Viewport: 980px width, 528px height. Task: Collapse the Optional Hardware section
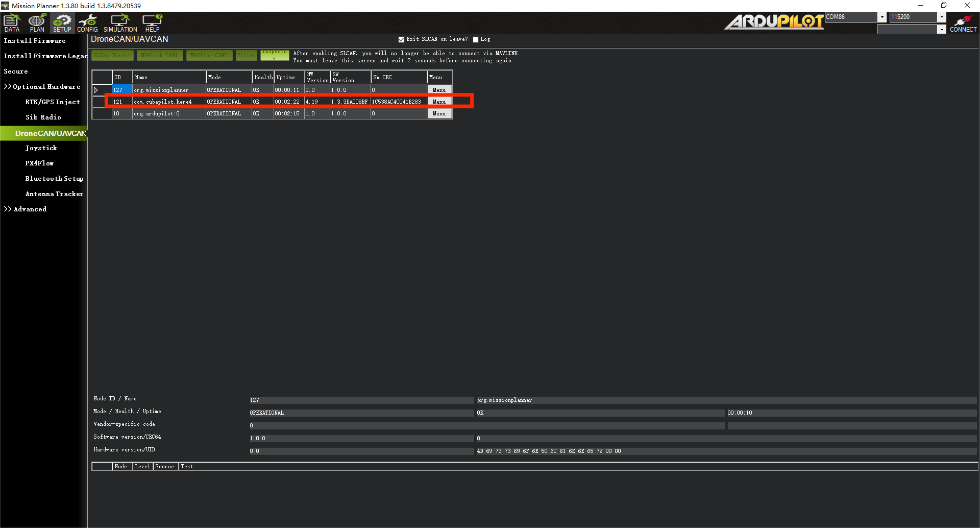pos(42,87)
